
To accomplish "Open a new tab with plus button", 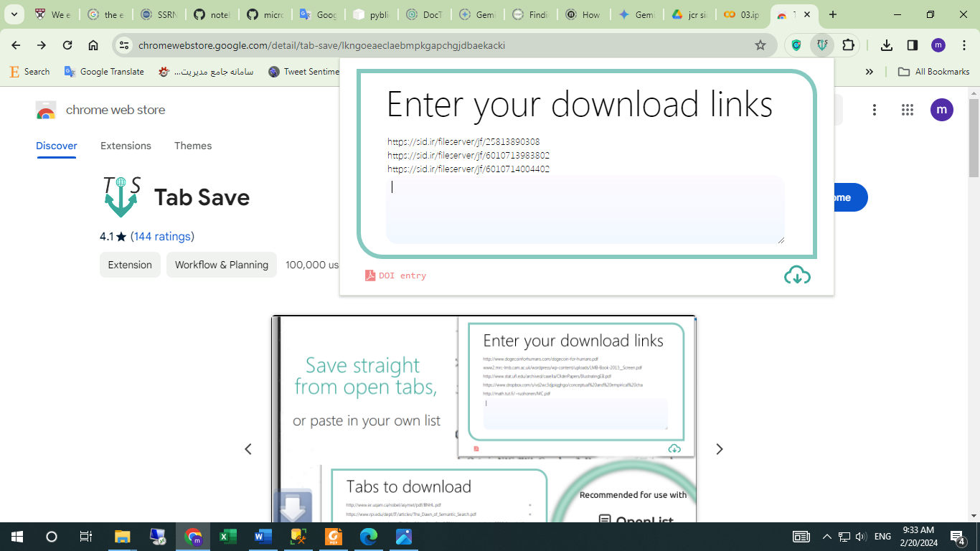I will point(832,14).
